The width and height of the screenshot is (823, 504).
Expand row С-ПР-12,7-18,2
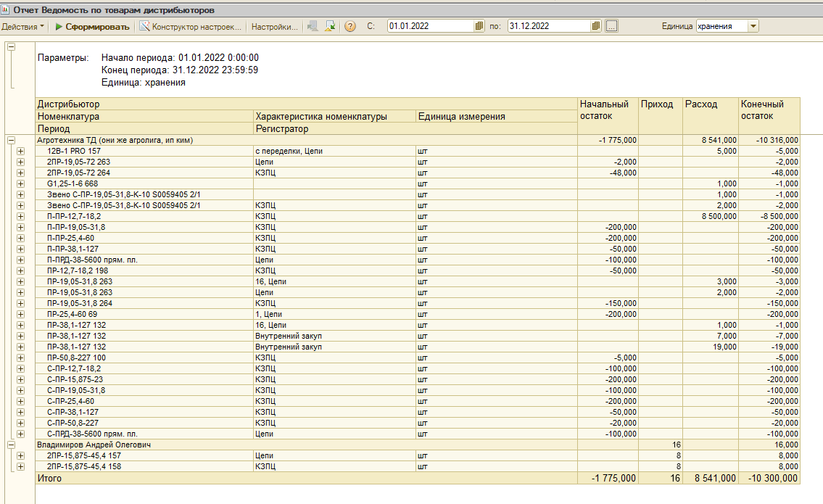click(20, 368)
